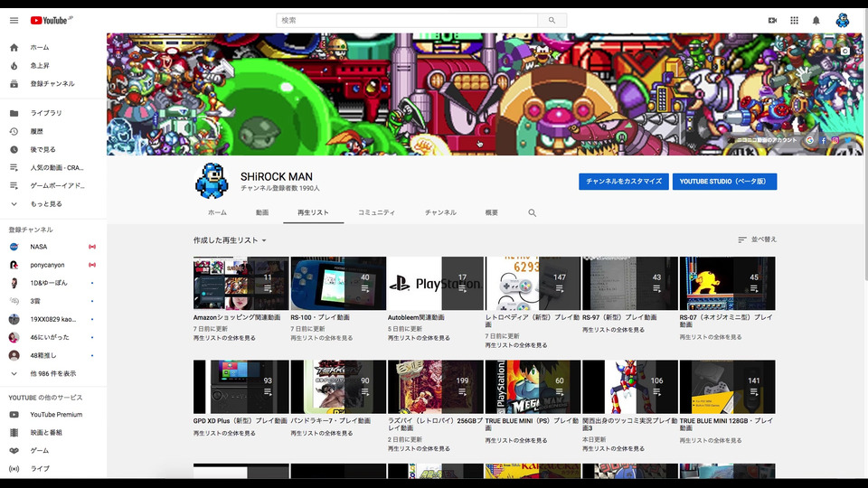The width and height of the screenshot is (868, 488).
Task: View full Autobleem関連動画 playlist link
Action: [x=419, y=338]
